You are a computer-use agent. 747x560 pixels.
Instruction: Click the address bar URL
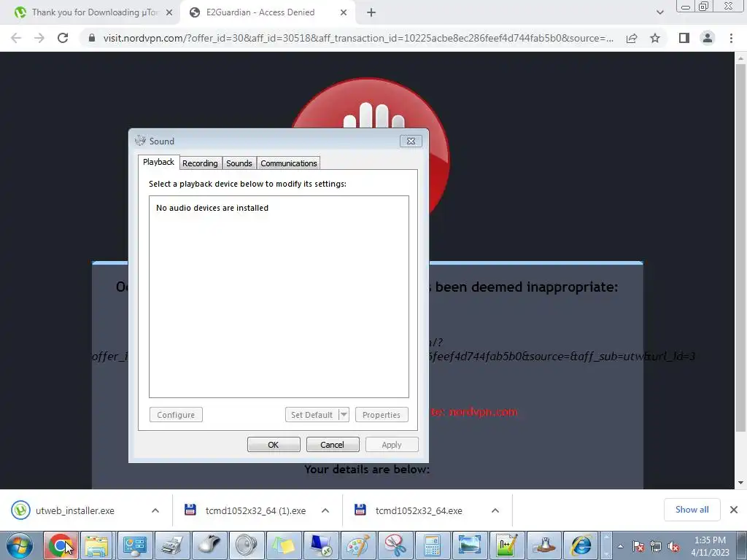point(358,38)
